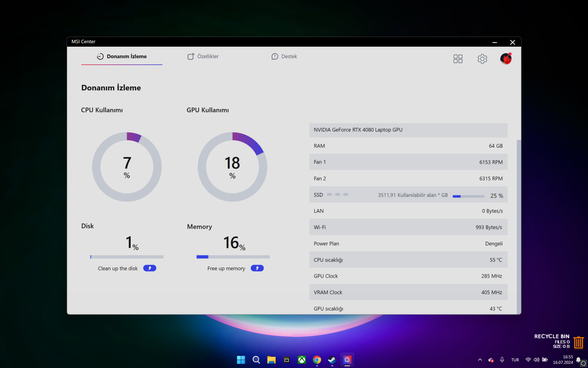The height and width of the screenshot is (368, 588).
Task: Click the RAM value 64 GB
Action: pyautogui.click(x=496, y=146)
